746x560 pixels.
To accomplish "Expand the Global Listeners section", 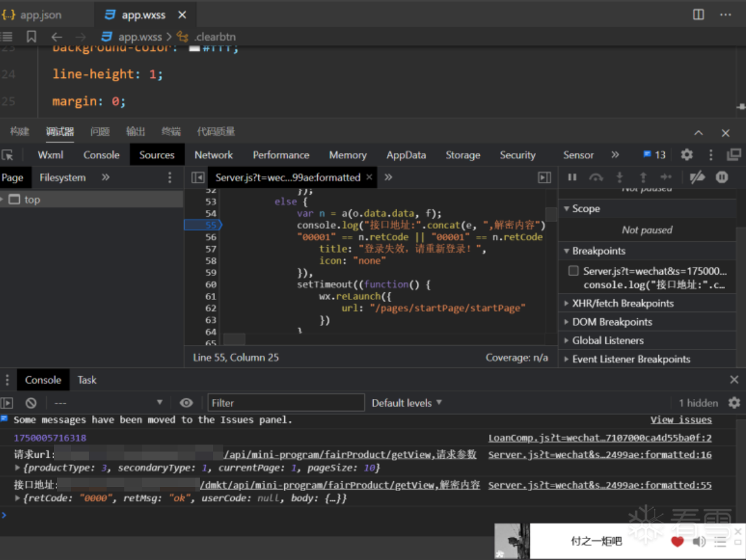I will click(x=607, y=341).
